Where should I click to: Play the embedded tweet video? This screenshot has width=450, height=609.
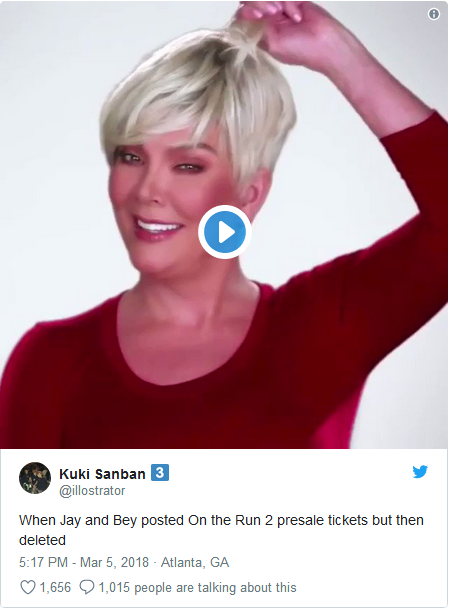pos(225,232)
